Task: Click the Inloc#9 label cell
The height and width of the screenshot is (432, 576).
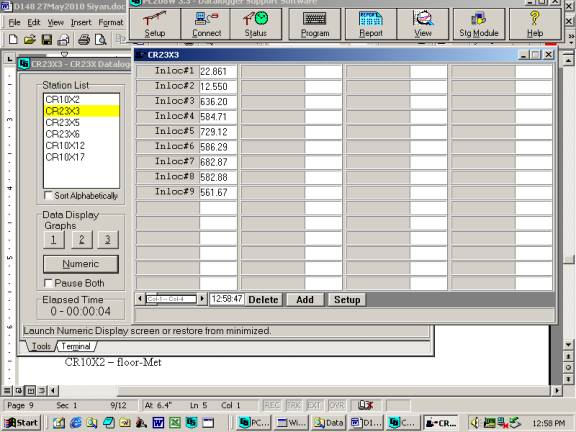Action: [168, 192]
